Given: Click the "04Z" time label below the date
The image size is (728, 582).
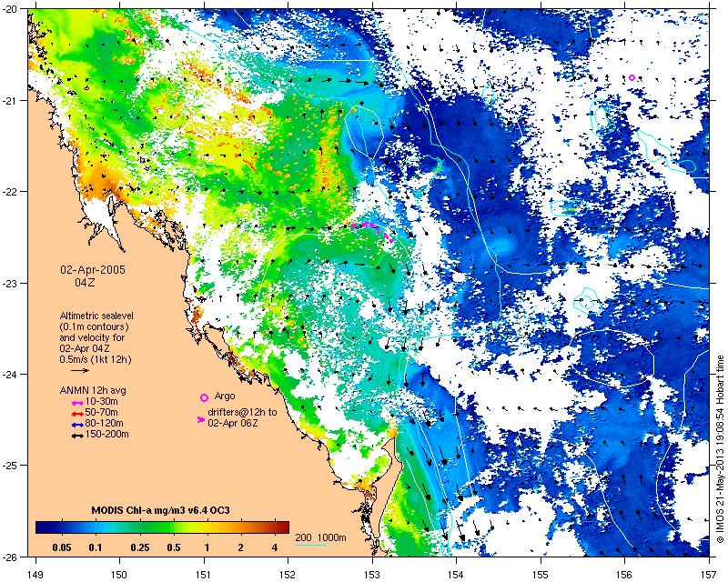Looking at the screenshot, I should 85,282.
